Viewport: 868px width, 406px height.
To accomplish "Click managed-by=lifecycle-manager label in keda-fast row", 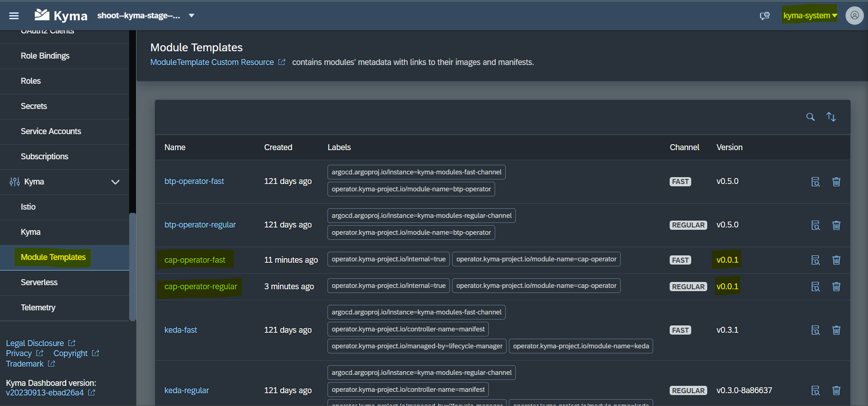I will [x=417, y=346].
